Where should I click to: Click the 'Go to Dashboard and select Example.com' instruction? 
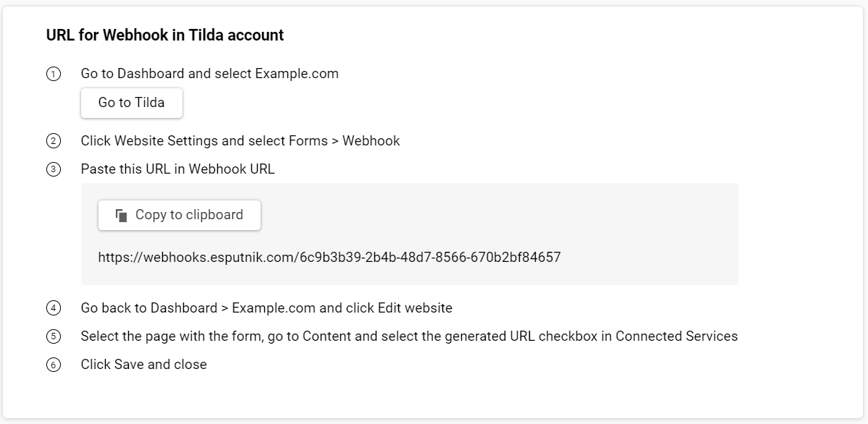[x=210, y=75]
